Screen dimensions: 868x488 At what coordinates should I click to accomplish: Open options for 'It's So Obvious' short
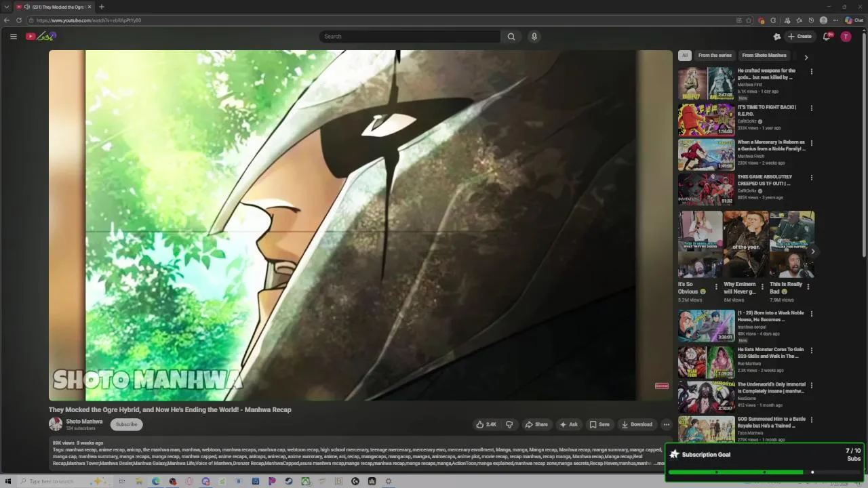click(x=716, y=287)
